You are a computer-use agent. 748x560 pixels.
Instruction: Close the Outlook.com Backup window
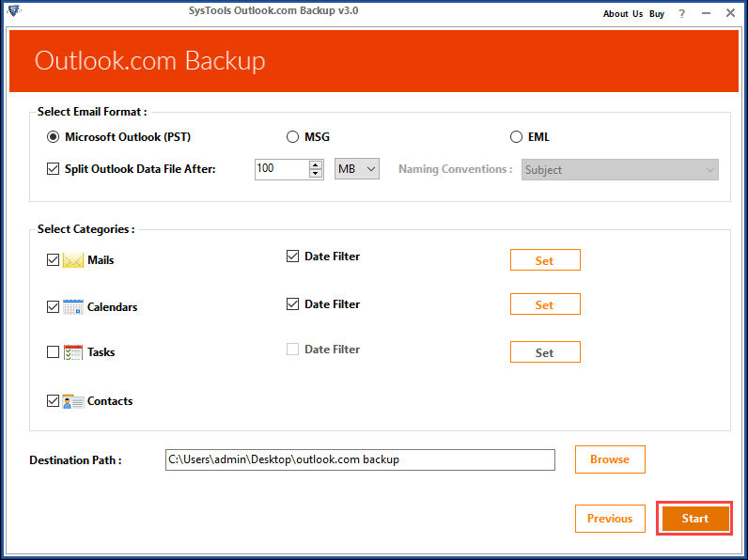(x=730, y=13)
